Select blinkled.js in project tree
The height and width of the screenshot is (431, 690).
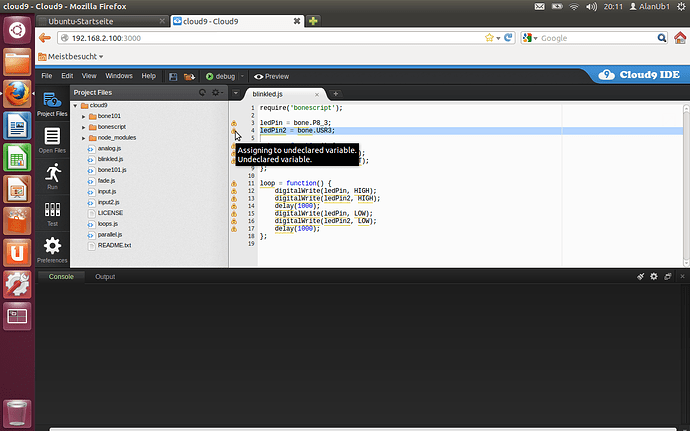pos(110,159)
